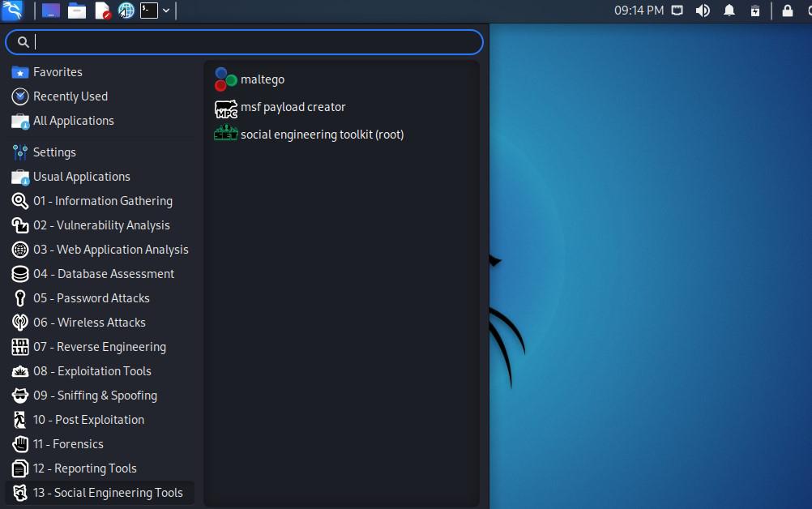Click the 05 - Password Attacks key icon

[19, 298]
